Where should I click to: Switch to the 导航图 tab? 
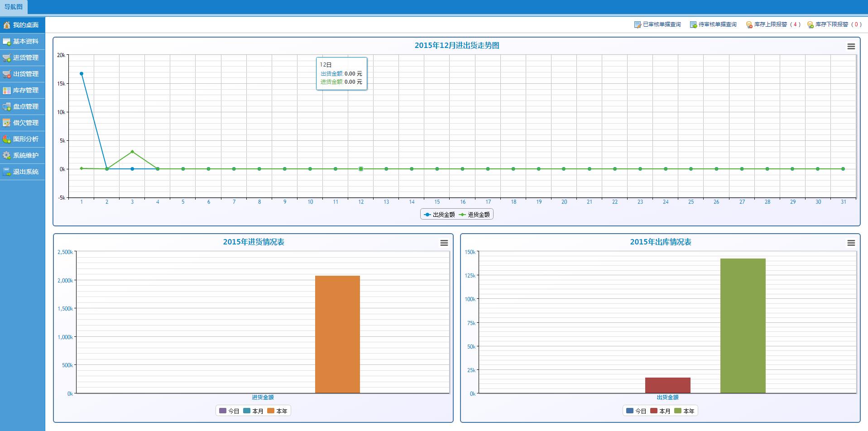click(x=14, y=7)
